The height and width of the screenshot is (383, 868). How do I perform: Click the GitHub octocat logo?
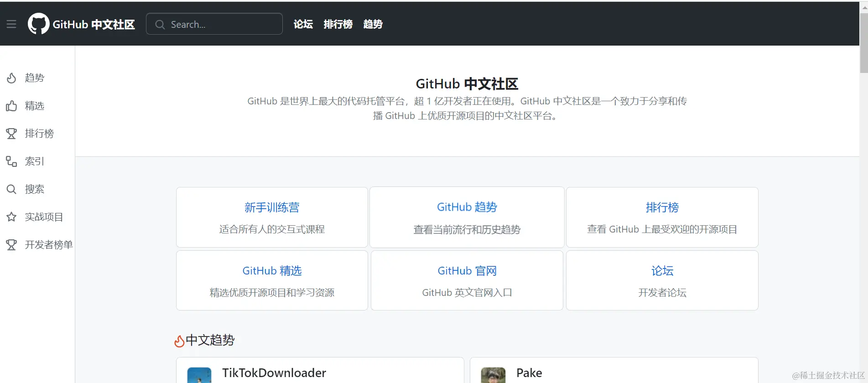pyautogui.click(x=38, y=24)
